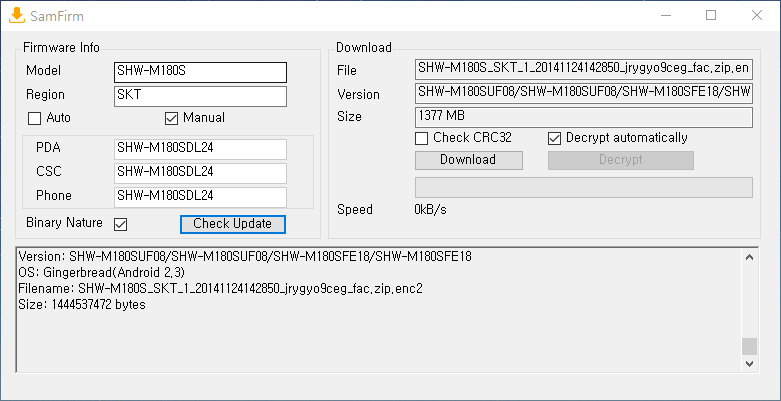
Task: Select the PDA version field
Action: click(201, 148)
